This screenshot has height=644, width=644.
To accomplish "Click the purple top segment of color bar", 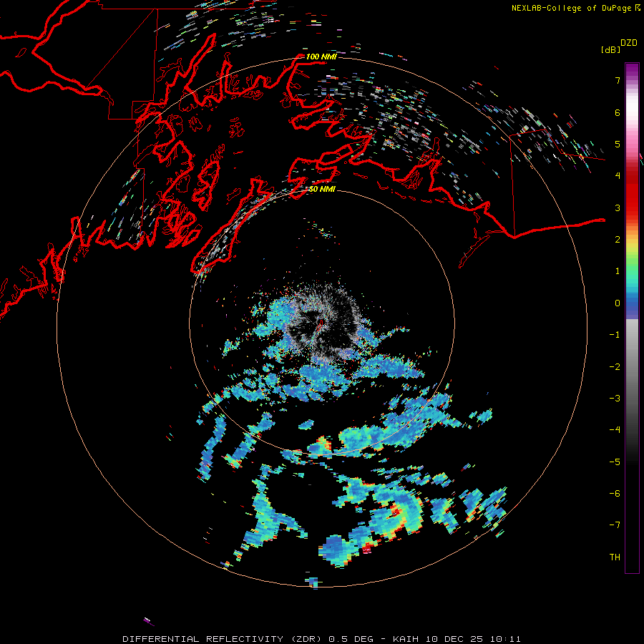I will (632, 70).
